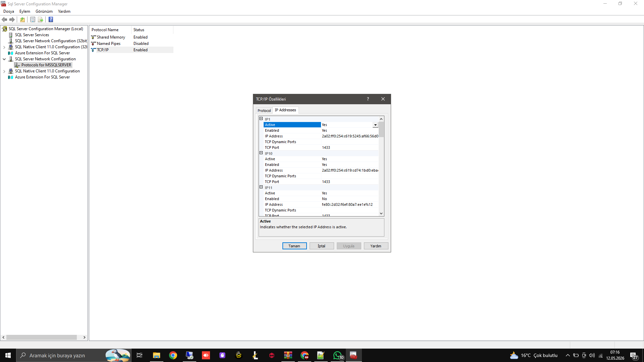Screen dimensions: 644x362
Task: Click the blue Help toolbar icon
Action: click(51, 19)
